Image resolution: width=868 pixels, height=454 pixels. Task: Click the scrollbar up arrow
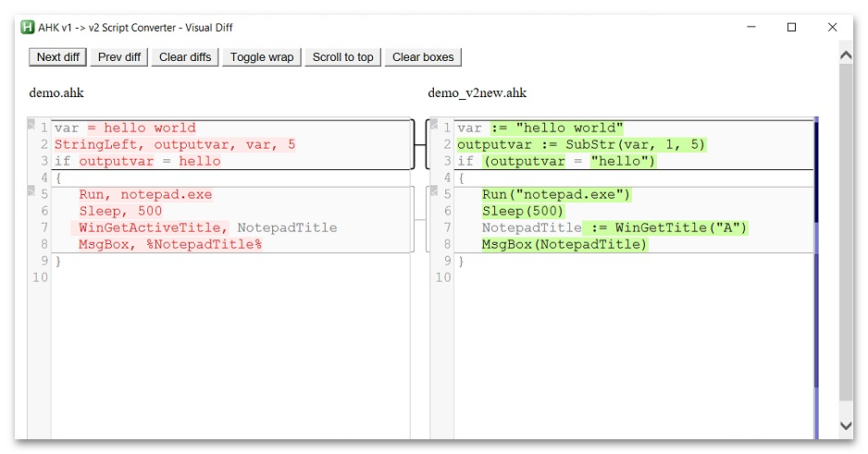pyautogui.click(x=846, y=55)
